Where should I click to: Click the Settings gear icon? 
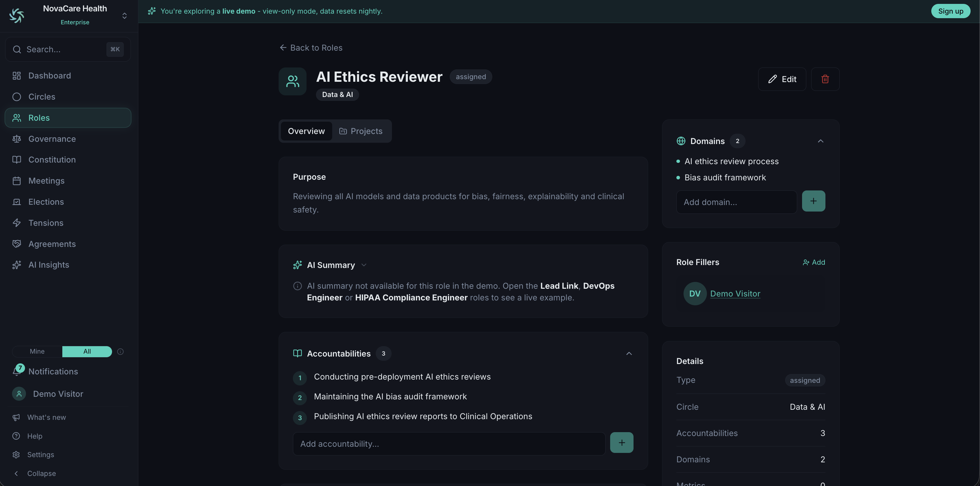click(16, 455)
